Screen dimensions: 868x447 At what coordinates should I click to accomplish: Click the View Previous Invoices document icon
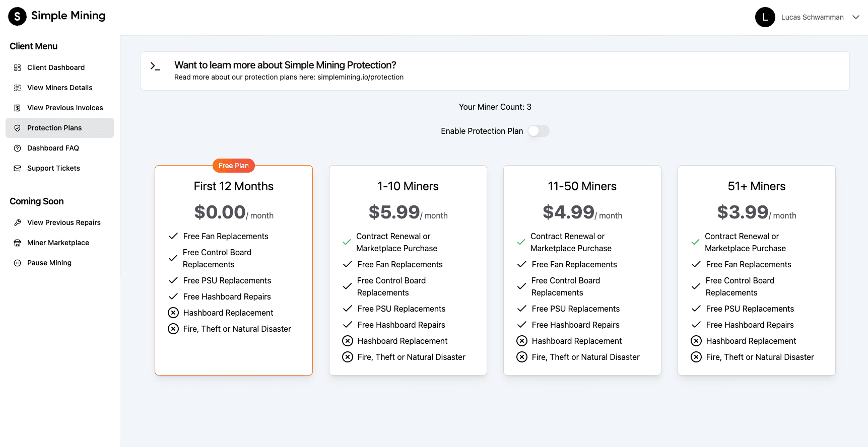[17, 108]
